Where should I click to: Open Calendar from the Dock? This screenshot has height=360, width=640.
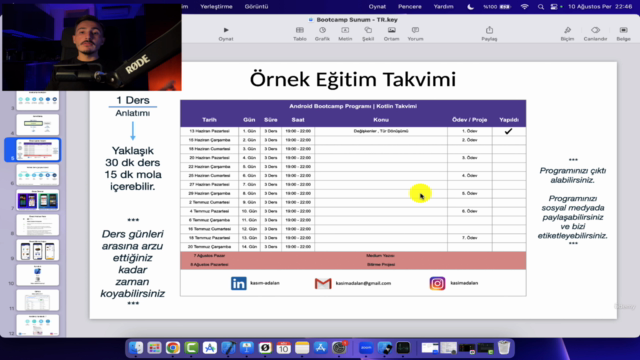[283, 348]
